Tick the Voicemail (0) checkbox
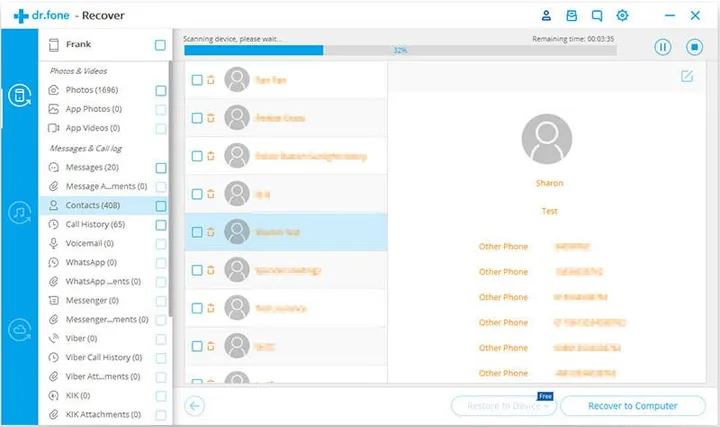Viewport: 720px width, 427px height. pyautogui.click(x=161, y=244)
